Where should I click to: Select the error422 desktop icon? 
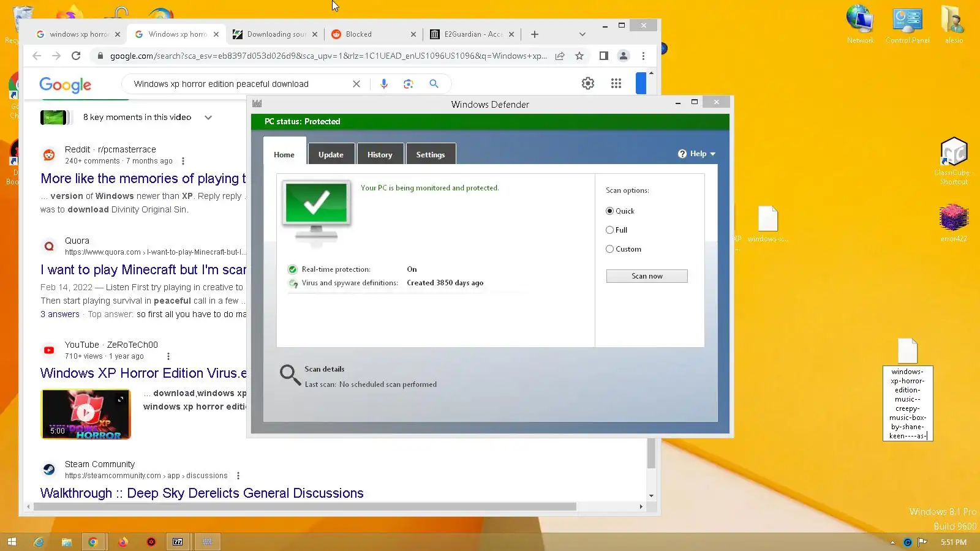pos(954,223)
